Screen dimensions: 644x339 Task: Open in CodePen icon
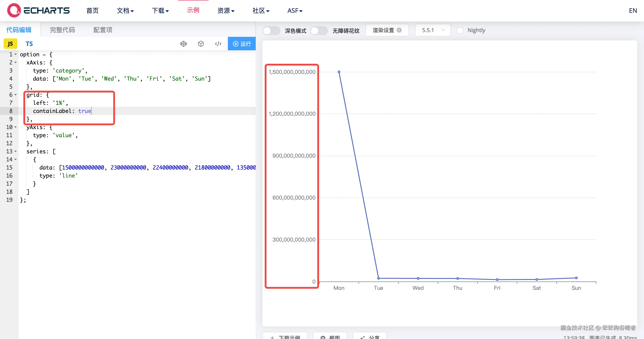pos(184,44)
